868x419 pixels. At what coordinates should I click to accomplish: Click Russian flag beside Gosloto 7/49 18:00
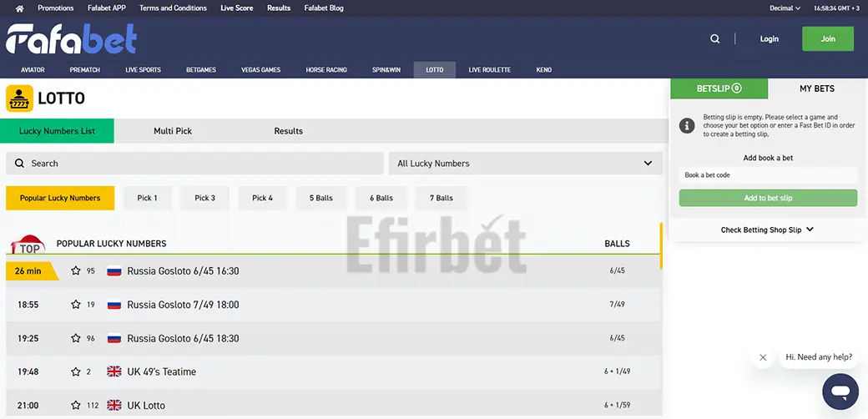114,305
